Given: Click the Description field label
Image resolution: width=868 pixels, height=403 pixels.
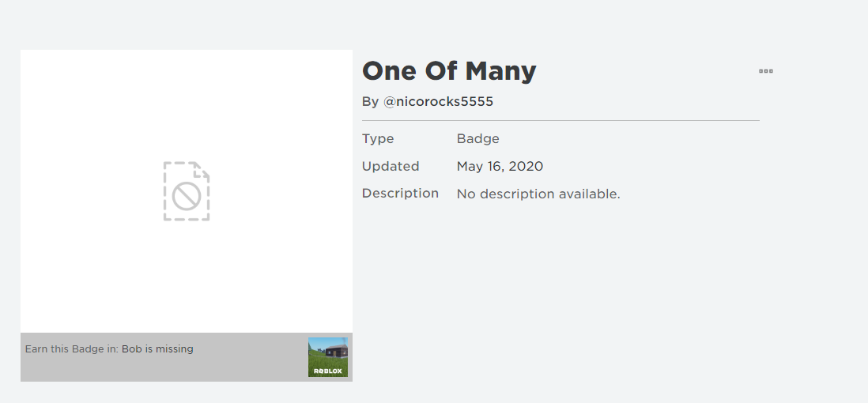Looking at the screenshot, I should pos(400,194).
